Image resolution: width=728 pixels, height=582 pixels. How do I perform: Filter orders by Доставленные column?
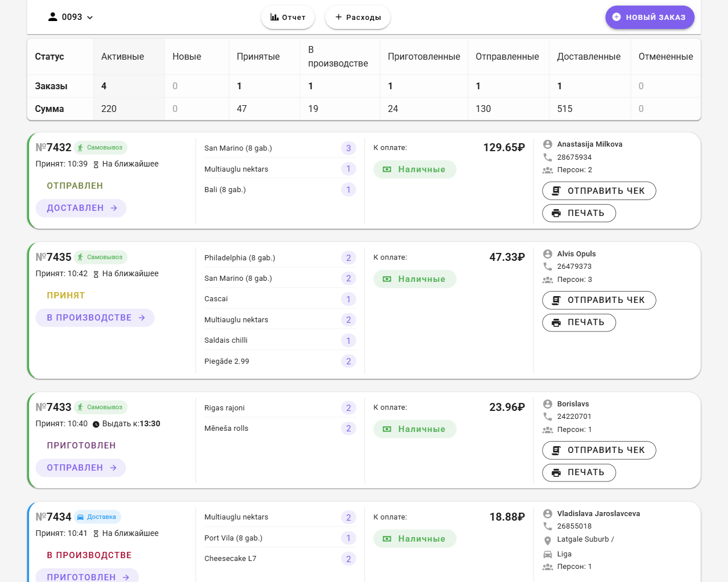tap(589, 57)
